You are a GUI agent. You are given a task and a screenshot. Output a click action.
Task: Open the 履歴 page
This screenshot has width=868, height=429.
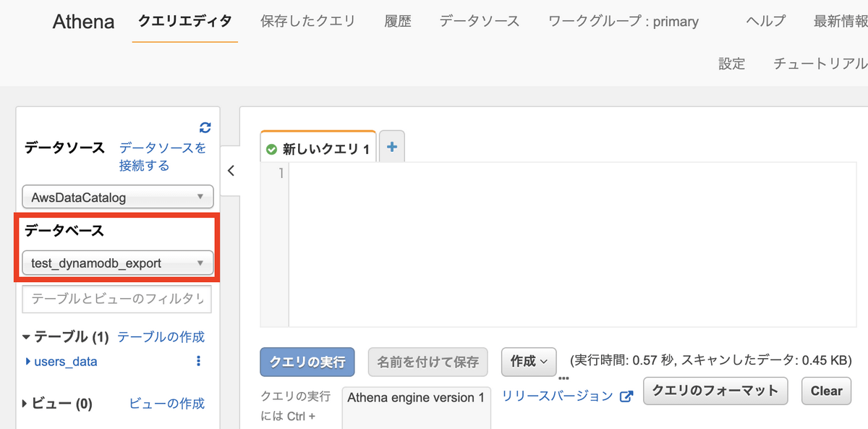pyautogui.click(x=398, y=21)
